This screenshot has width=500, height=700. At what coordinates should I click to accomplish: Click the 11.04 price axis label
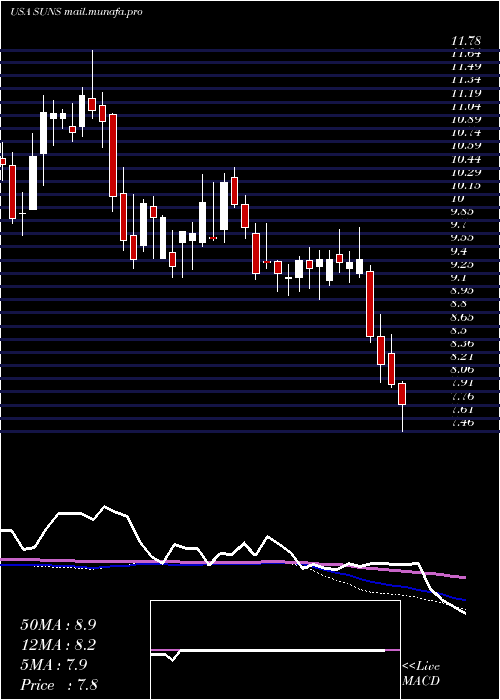(x=466, y=106)
